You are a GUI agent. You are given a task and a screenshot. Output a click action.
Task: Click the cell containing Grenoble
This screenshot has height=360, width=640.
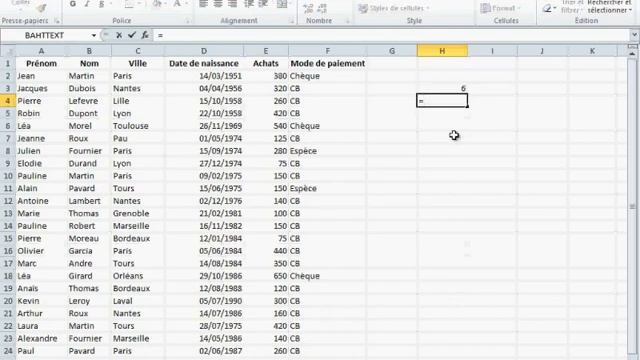pyautogui.click(x=138, y=213)
